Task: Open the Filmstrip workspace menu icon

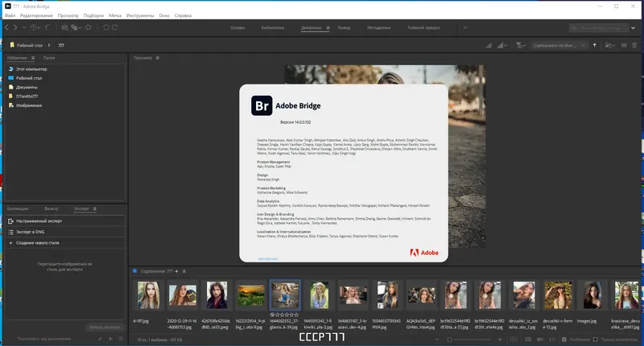Action: 328,28
